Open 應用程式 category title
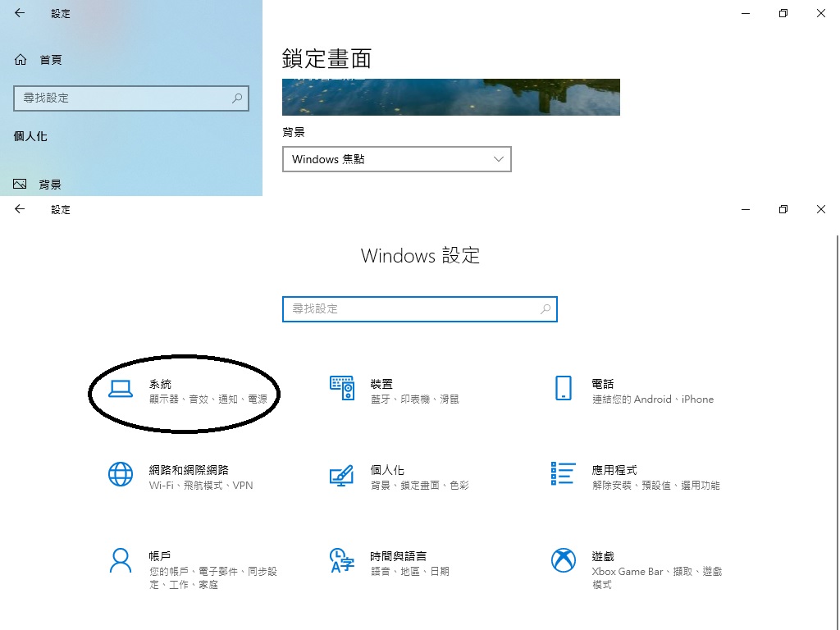Image resolution: width=840 pixels, height=630 pixels. tap(614, 470)
